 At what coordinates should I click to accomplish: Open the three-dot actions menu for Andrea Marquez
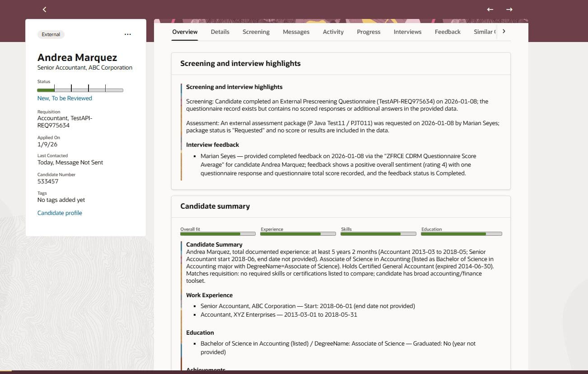(x=128, y=34)
